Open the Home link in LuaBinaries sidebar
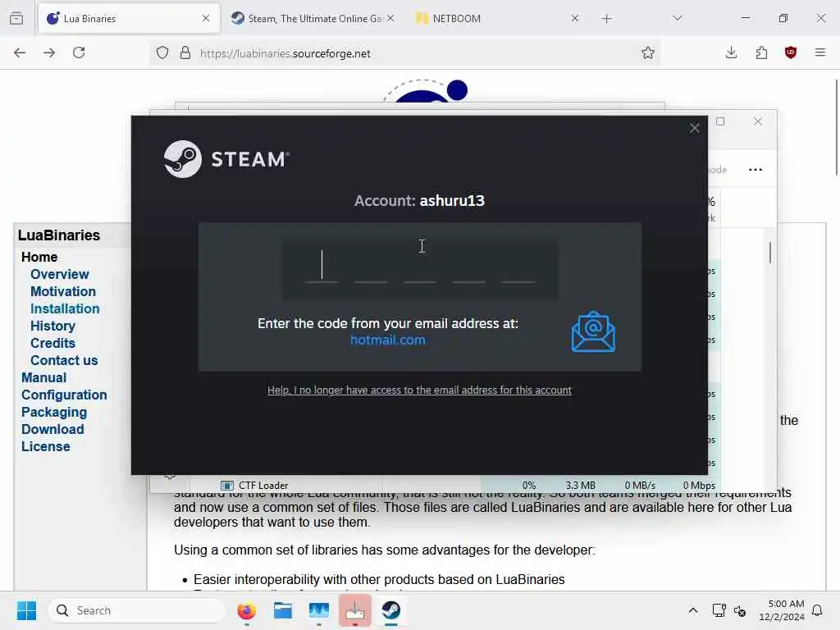Viewport: 840px width, 630px height. (39, 257)
